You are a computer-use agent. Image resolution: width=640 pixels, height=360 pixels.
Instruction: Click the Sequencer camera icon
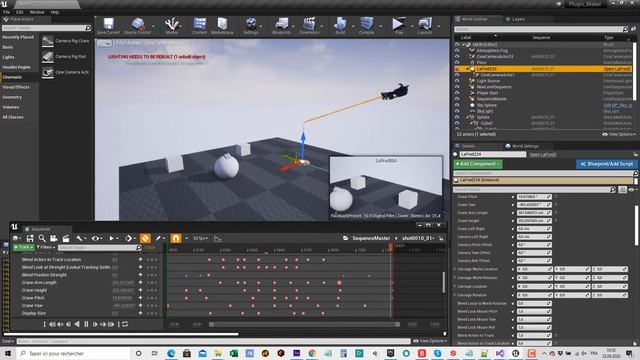[x=53, y=238]
